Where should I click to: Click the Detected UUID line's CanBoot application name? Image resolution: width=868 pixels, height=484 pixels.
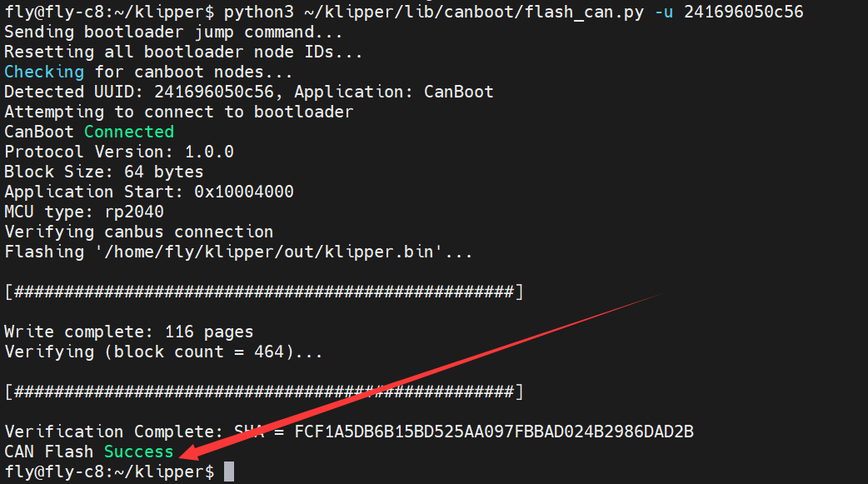pyautogui.click(x=459, y=92)
